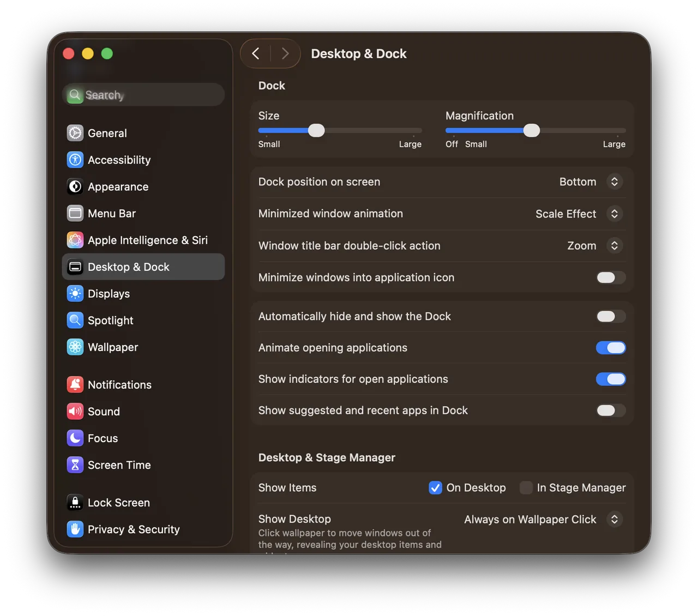This screenshot has width=698, height=616.
Task: Click the Displays icon in sidebar
Action: click(x=75, y=293)
